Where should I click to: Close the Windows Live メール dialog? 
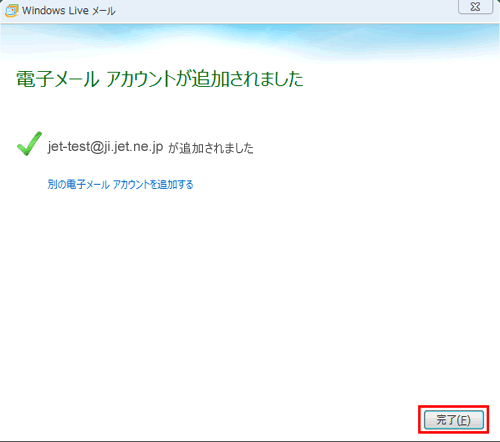point(476,7)
